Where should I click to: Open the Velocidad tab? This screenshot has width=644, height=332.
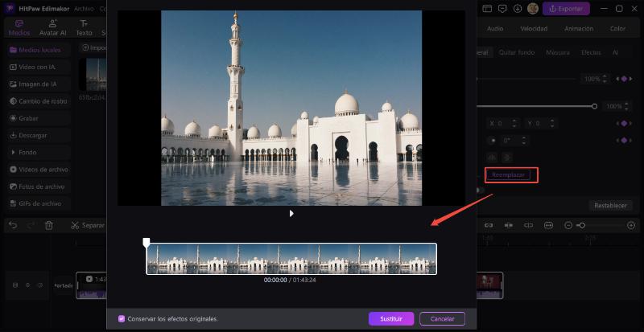coord(534,29)
